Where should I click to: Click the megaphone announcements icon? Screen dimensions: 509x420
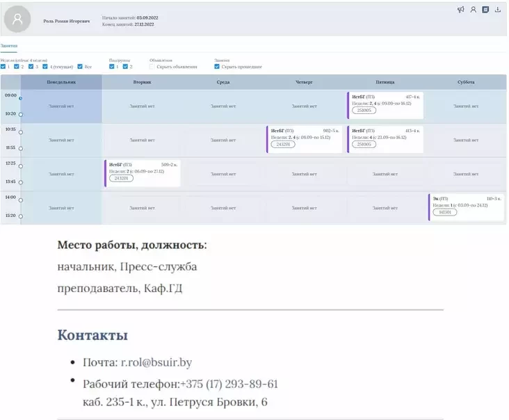pos(460,10)
